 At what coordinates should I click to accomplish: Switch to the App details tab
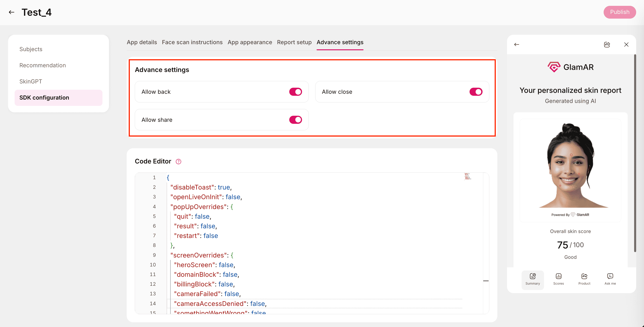tap(142, 42)
